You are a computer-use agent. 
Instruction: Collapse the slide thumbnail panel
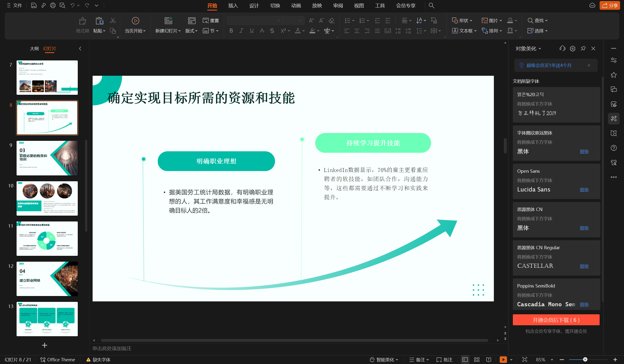[80, 48]
